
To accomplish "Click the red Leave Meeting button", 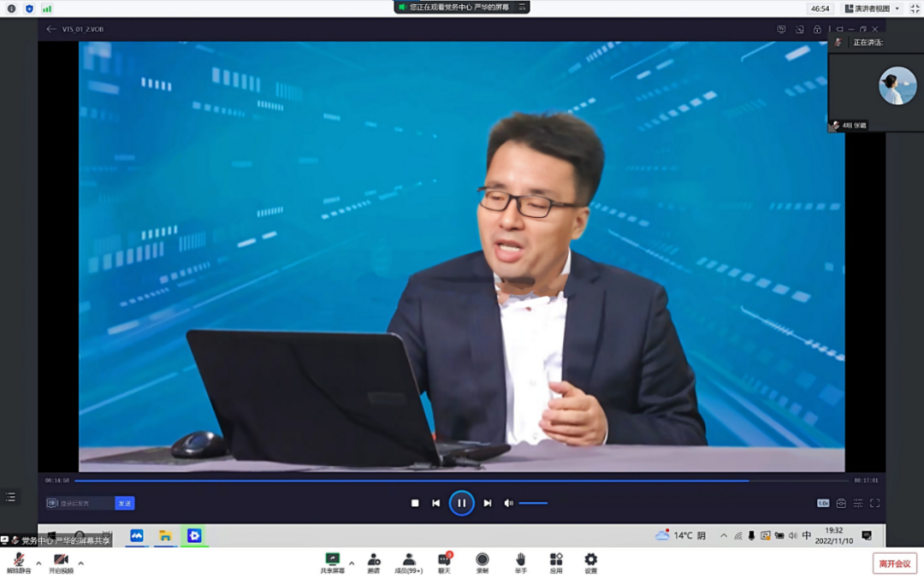I will click(894, 563).
